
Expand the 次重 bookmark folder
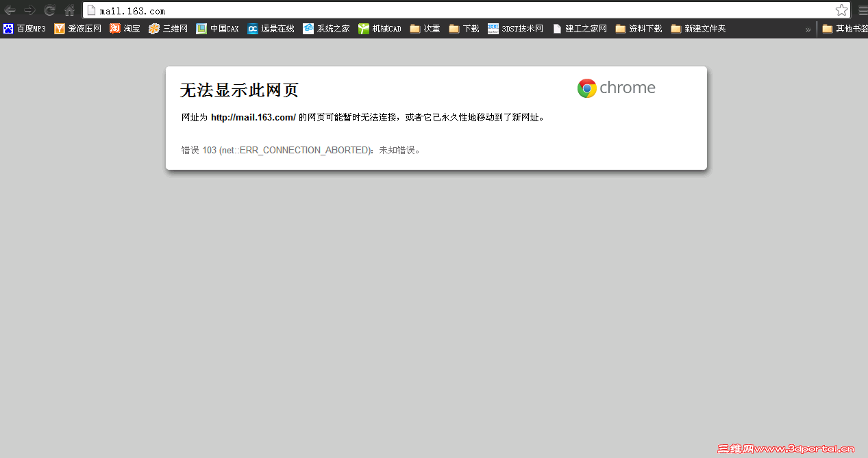pyautogui.click(x=425, y=29)
